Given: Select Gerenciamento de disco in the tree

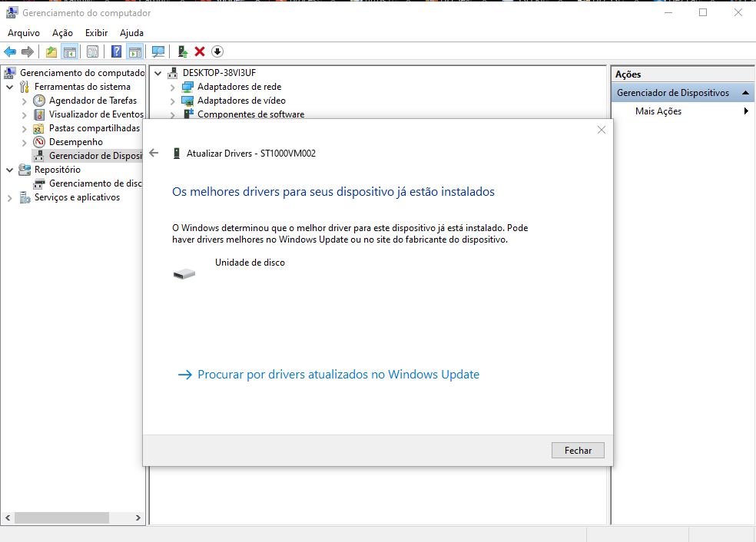Looking at the screenshot, I should [x=95, y=183].
